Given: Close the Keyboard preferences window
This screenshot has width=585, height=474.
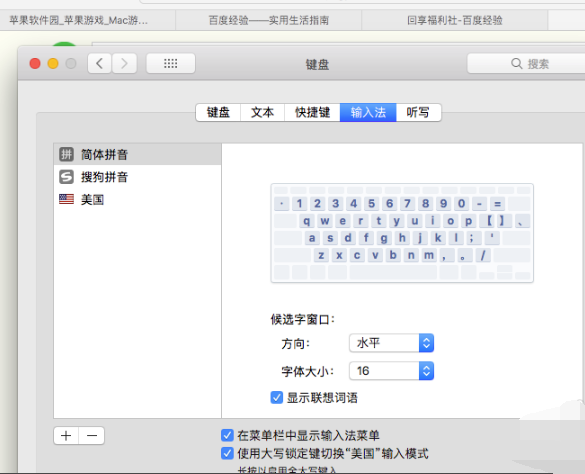Looking at the screenshot, I should (x=35, y=63).
